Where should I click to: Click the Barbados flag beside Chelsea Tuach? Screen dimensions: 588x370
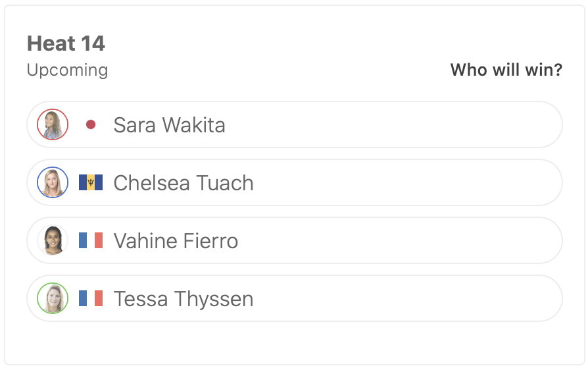coord(91,182)
